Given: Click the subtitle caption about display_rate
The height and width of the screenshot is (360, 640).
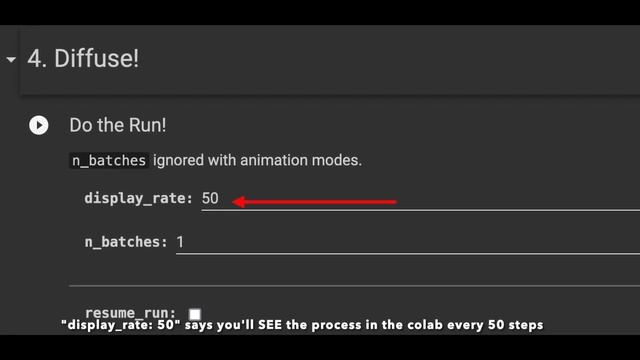Looking at the screenshot, I should click(x=302, y=325).
